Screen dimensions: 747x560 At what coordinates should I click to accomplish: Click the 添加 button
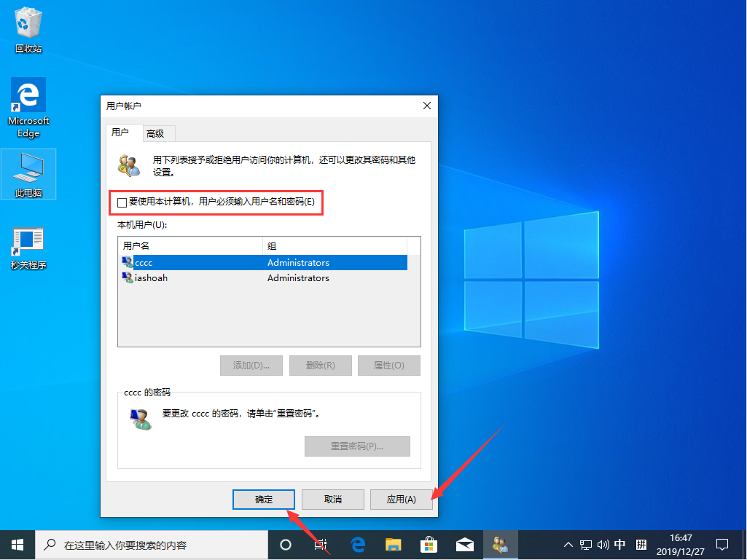[x=251, y=365]
